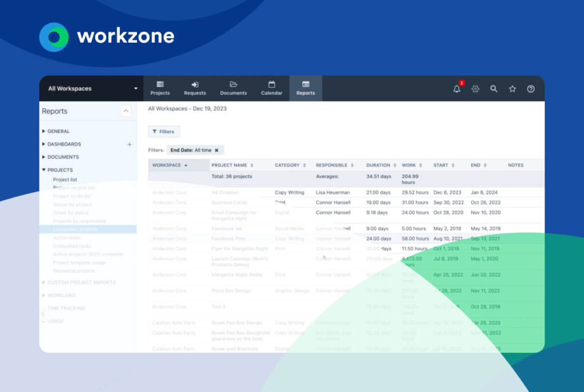Viewport: 584px width, 392px height.
Task: Select Lisa Heuerman in the Responsible column
Action: pyautogui.click(x=332, y=193)
